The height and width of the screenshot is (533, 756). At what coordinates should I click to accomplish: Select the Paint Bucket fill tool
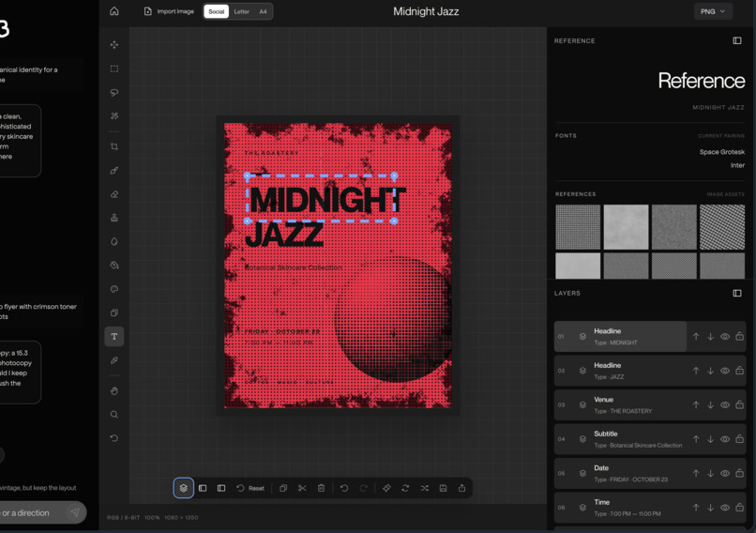114,265
